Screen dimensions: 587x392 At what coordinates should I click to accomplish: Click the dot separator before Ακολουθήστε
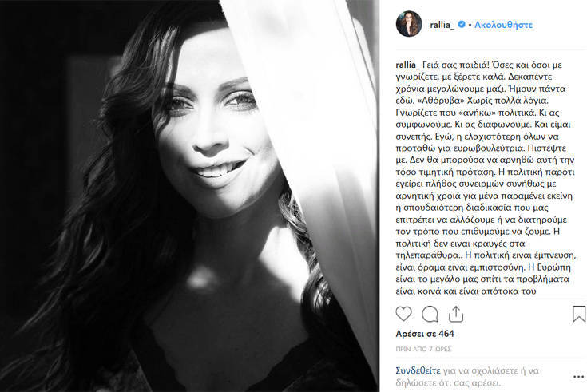[470, 25]
